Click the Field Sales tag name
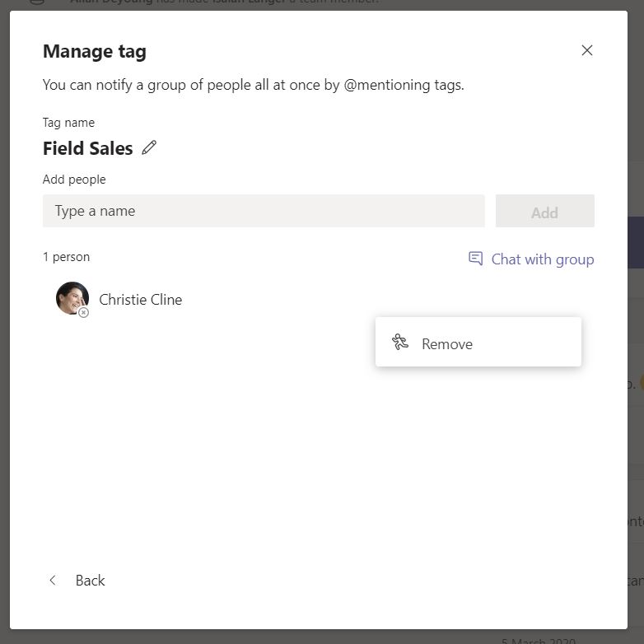 [x=87, y=149]
